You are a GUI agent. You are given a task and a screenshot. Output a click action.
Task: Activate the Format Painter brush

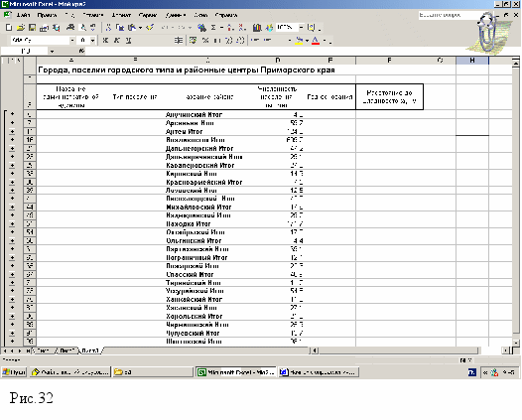[150, 28]
